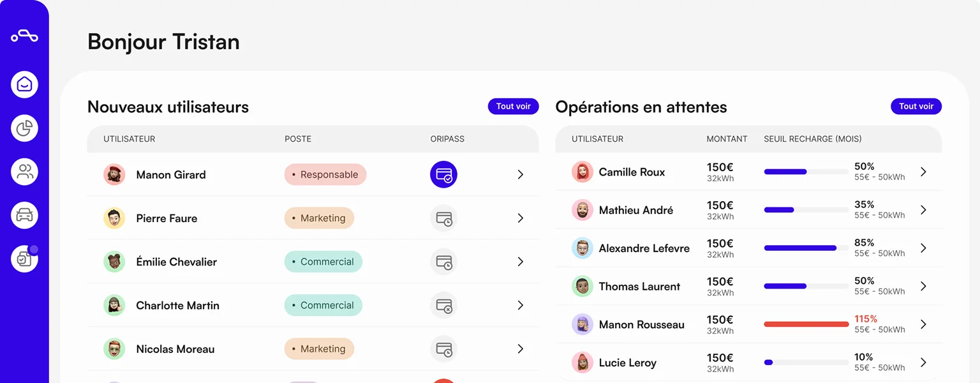Click the red 115% value
Viewport: 980px width, 383px height.
coord(866,319)
